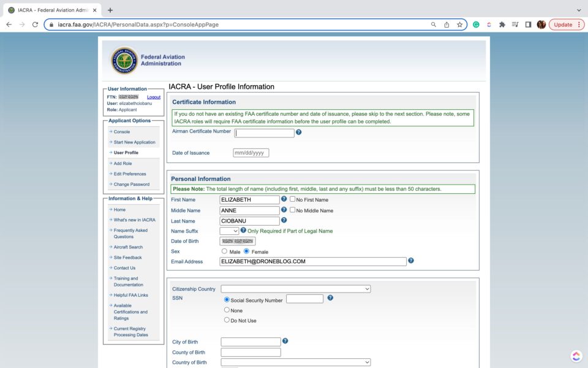Check the No Middle Name checkbox

[293, 210]
